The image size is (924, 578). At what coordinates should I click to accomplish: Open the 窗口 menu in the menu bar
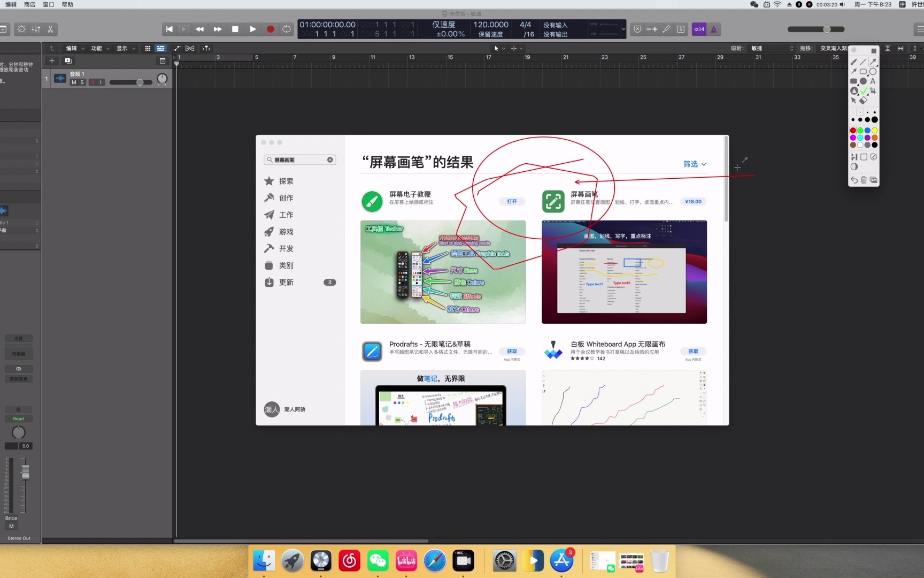(x=48, y=4)
